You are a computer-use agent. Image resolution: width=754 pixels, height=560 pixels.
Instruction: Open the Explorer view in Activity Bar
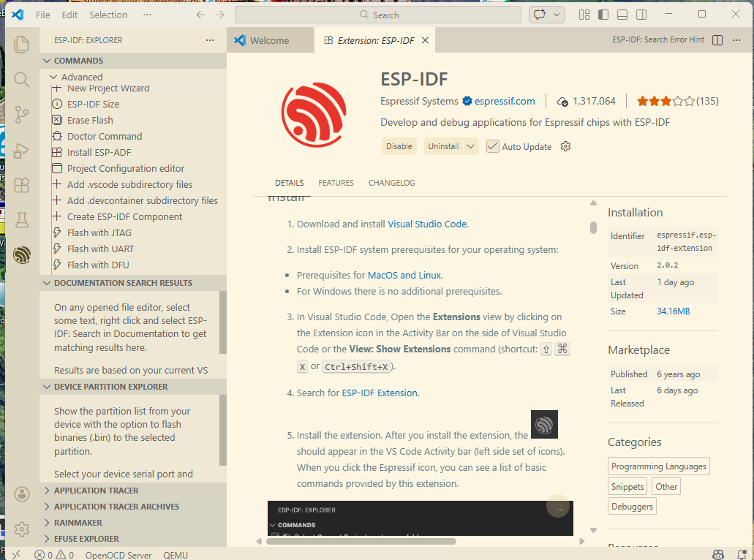[x=22, y=44]
